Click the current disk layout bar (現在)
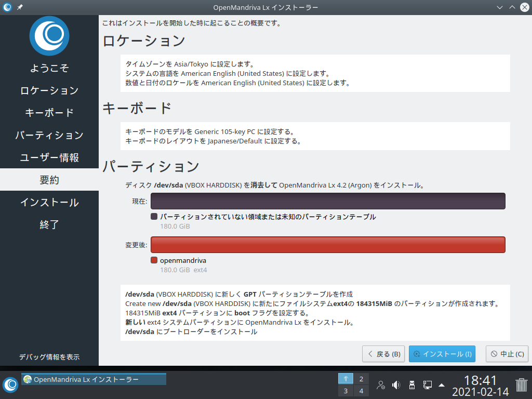This screenshot has width=532, height=399. pyautogui.click(x=328, y=201)
